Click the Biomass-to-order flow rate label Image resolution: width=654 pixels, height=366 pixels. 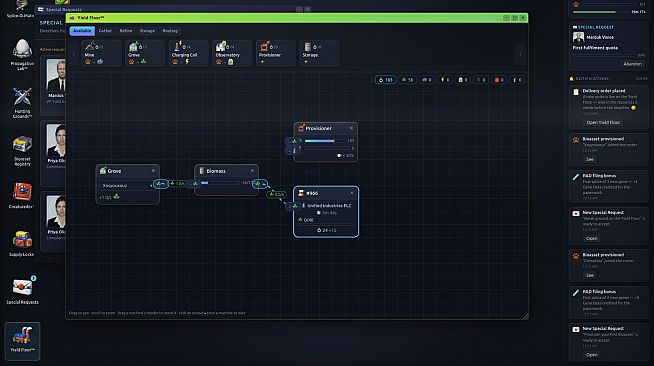click(x=277, y=194)
